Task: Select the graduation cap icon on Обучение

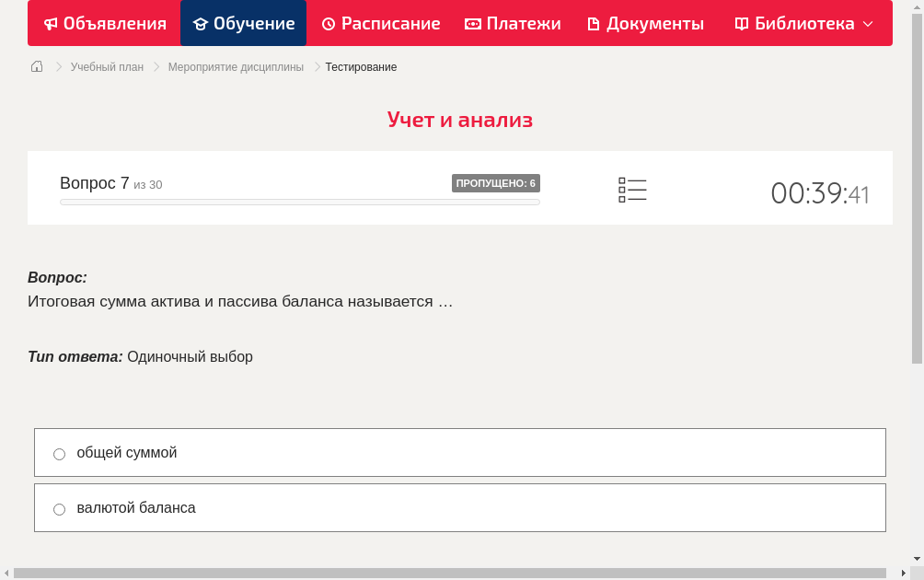Action: click(x=204, y=23)
